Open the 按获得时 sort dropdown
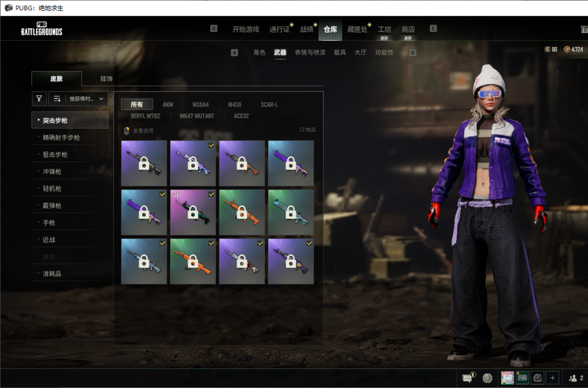This screenshot has height=388, width=588. tap(87, 99)
